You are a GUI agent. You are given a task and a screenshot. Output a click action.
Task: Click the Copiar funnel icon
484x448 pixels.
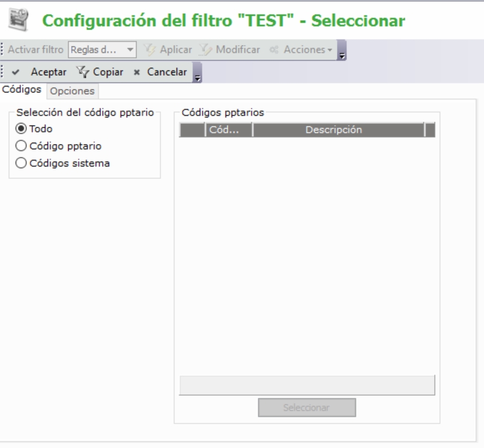click(x=81, y=72)
